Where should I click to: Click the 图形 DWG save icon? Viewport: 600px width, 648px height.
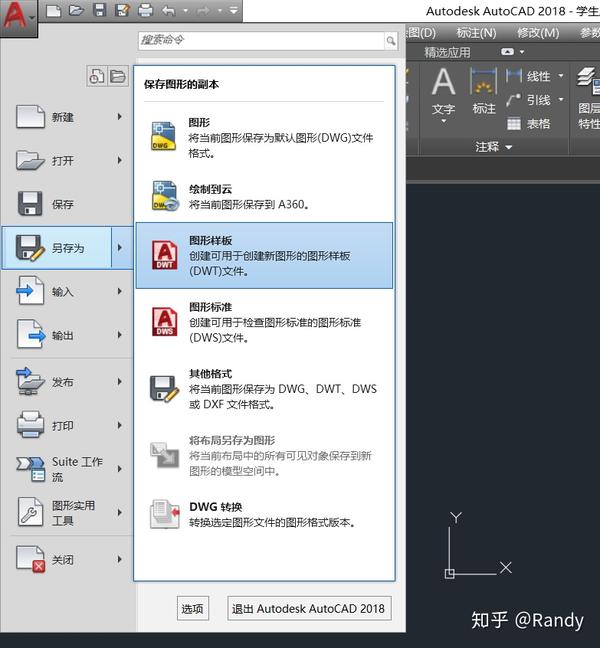(x=164, y=136)
